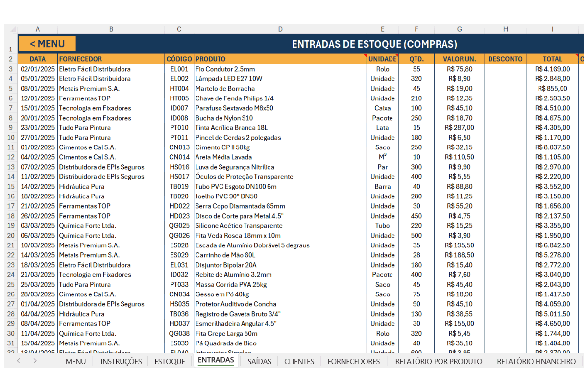Screen dimensions: 588x392
Task: Select cell with date 02/01/2025
Action: pos(38,69)
